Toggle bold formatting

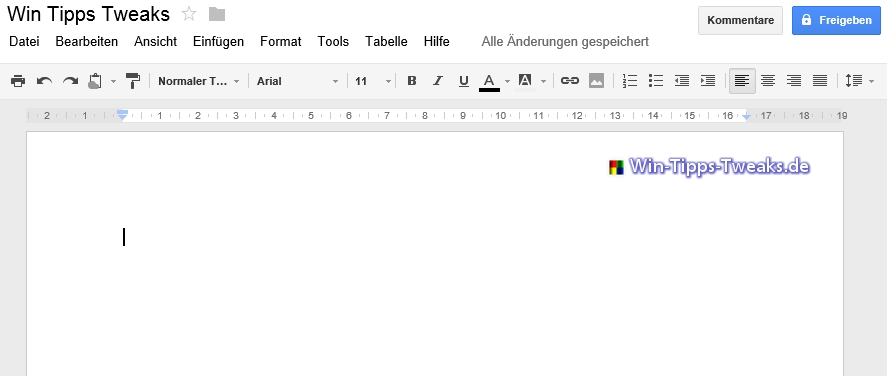click(412, 81)
